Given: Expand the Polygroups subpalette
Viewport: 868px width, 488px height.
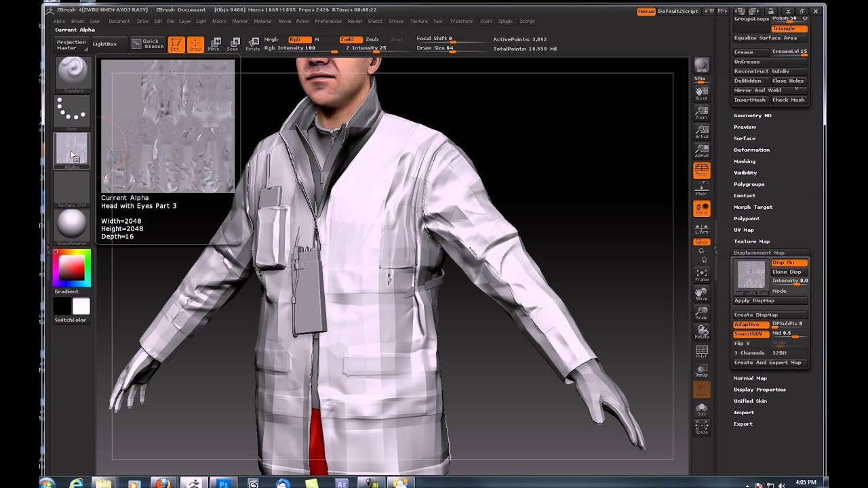Looking at the screenshot, I should [749, 184].
